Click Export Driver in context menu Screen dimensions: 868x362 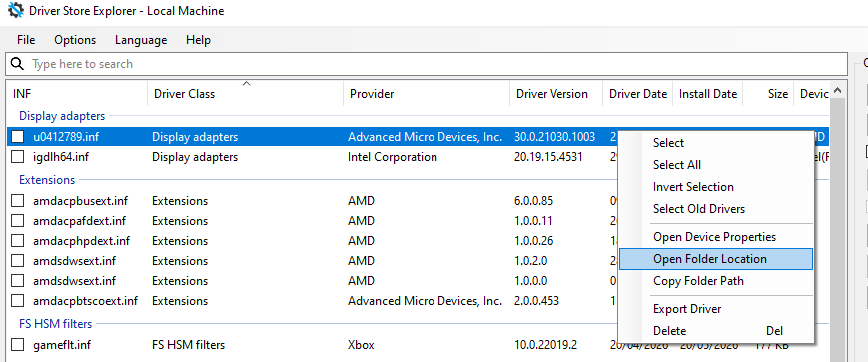pyautogui.click(x=716, y=309)
